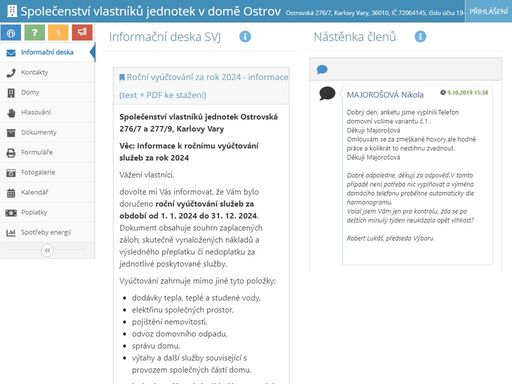Click the calendar icon beside Kalendář
This screenshot has width=512, height=384.
11,193
